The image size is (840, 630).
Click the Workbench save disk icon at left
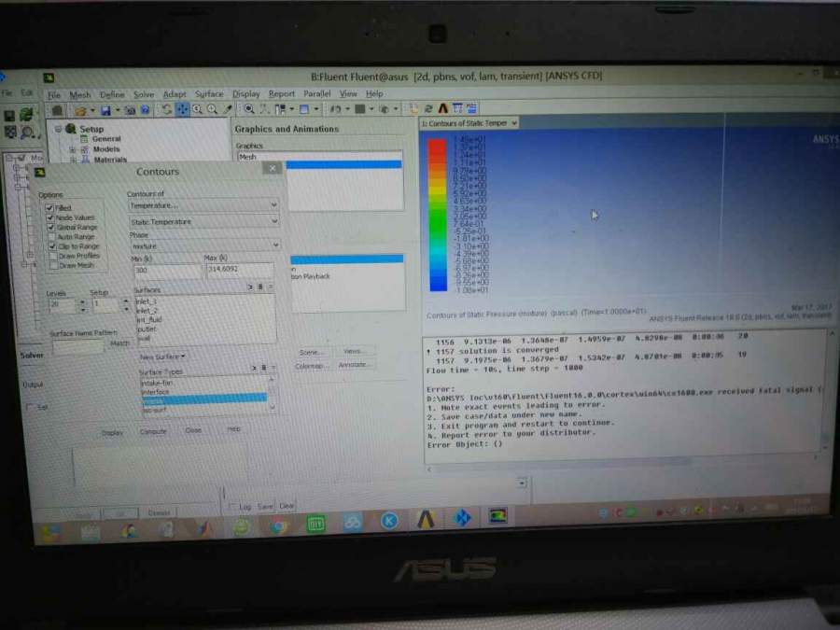[9, 116]
